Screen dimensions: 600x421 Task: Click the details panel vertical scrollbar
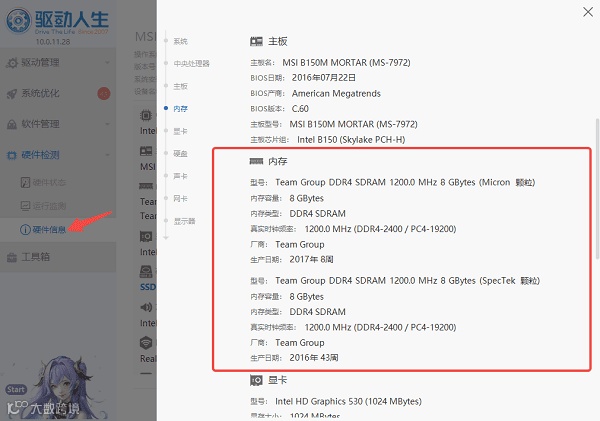[x=597, y=189]
